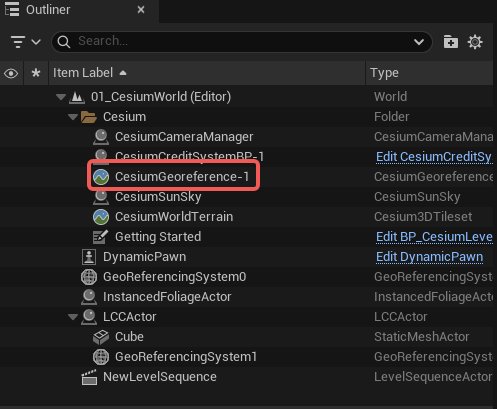Open the Edit DynamicPawn link

(429, 257)
